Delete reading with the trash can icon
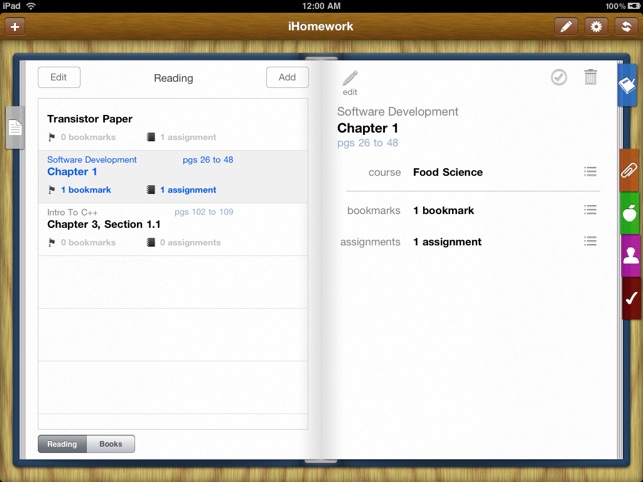The height and width of the screenshot is (482, 643). (590, 77)
